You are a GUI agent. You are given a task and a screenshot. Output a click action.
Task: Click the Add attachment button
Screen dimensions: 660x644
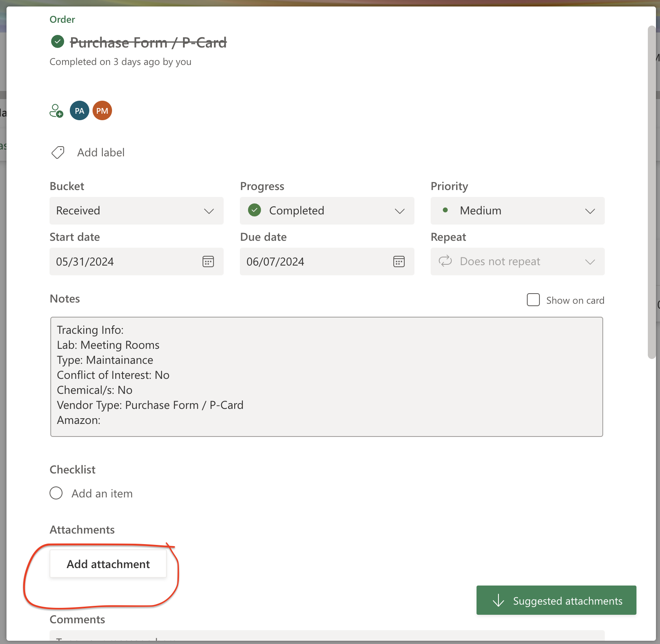click(108, 564)
